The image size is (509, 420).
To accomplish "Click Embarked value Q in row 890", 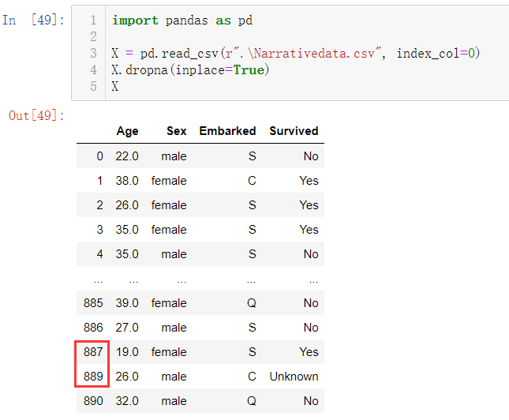I will click(x=252, y=401).
